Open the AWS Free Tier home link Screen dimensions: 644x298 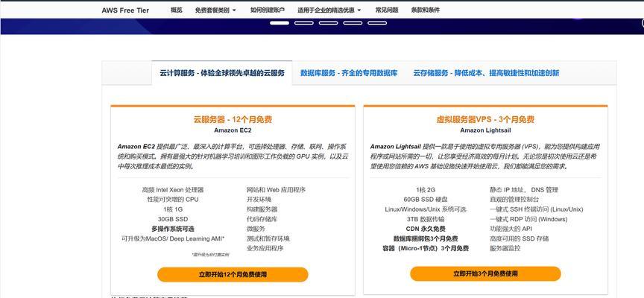125,10
